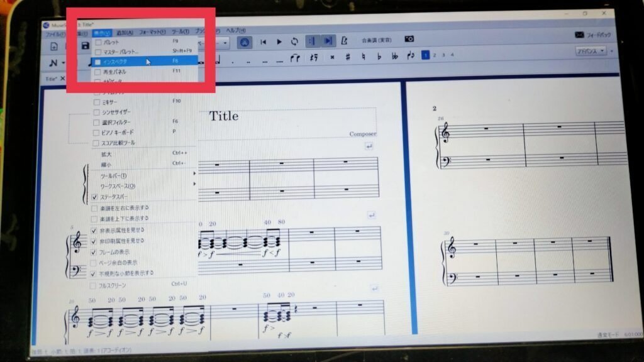644x362 pixels.
Task: Rewind playback to start
Action: tap(264, 42)
